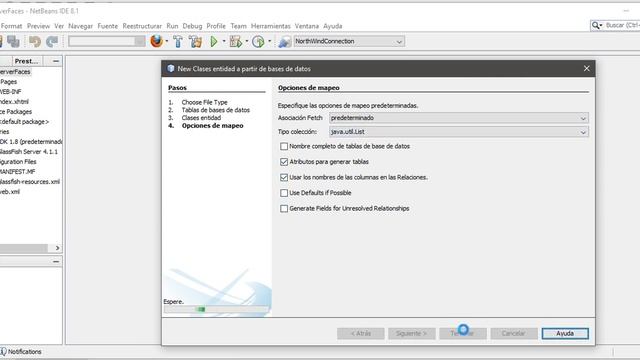
Task: Close the New Clases entidad dialog
Action: tap(587, 69)
